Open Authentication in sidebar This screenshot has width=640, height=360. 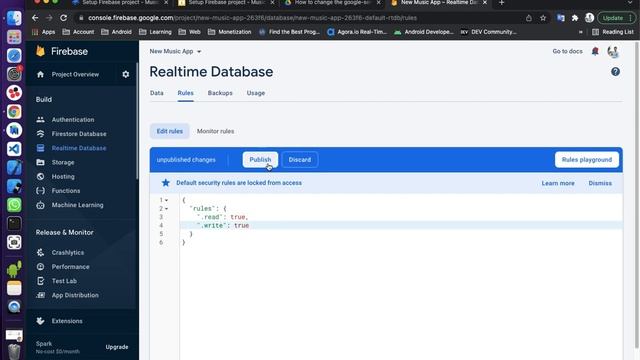coord(73,120)
